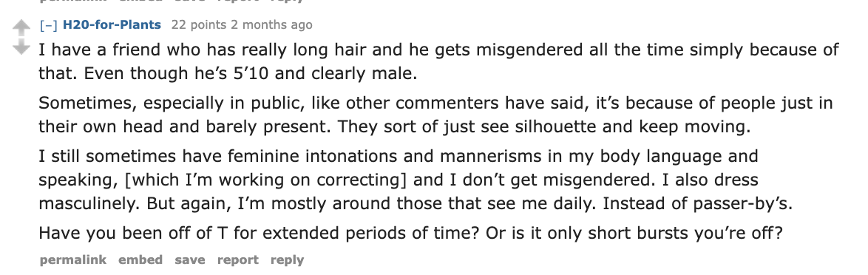The height and width of the screenshot is (275, 868).
Task: Save the H20-for-Plants comment
Action: click(190, 259)
